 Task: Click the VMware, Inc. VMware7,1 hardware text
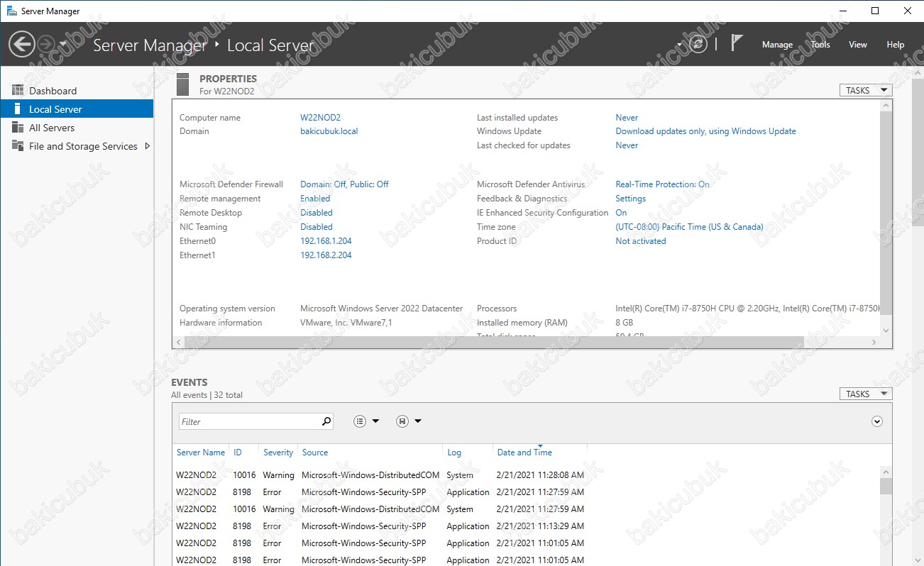click(x=346, y=323)
